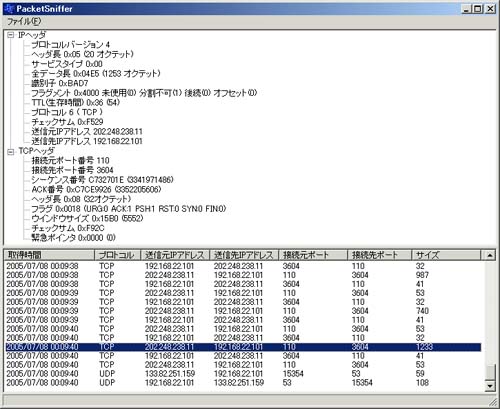The width and height of the screenshot is (500, 409).
Task: Maximize the PacketSniffer window
Action: (478, 9)
